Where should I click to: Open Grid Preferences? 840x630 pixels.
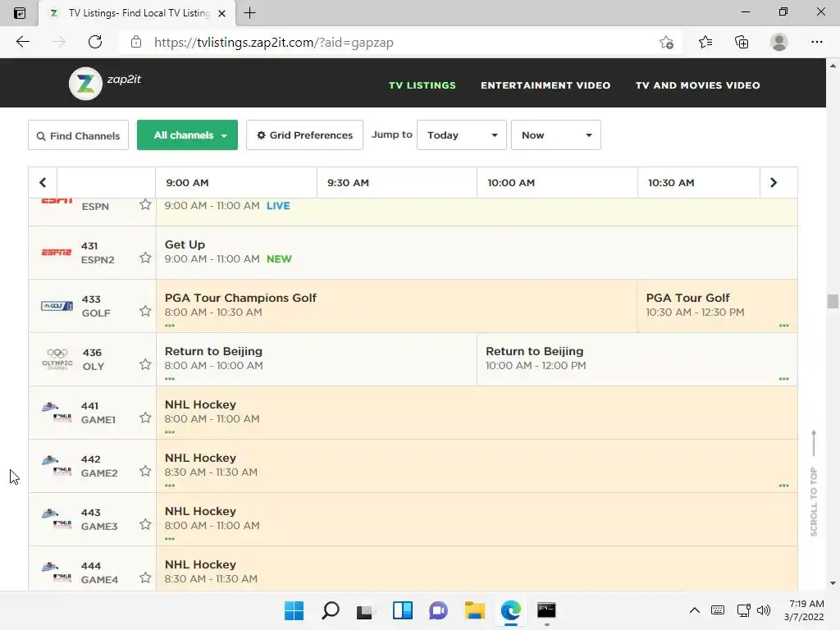(x=304, y=135)
